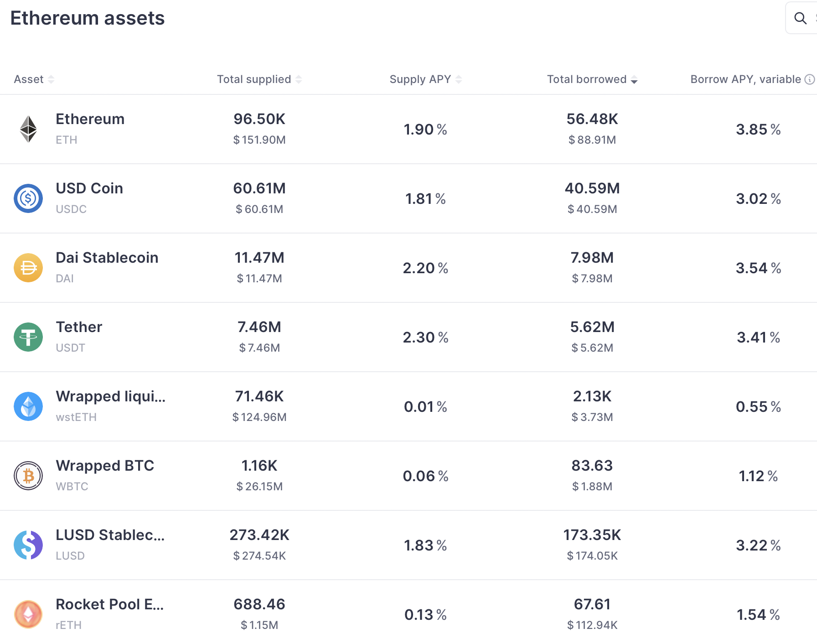Viewport: 817px width, 644px height.
Task: Click Ethereum borrow APY 3.85%
Action: 758,130
